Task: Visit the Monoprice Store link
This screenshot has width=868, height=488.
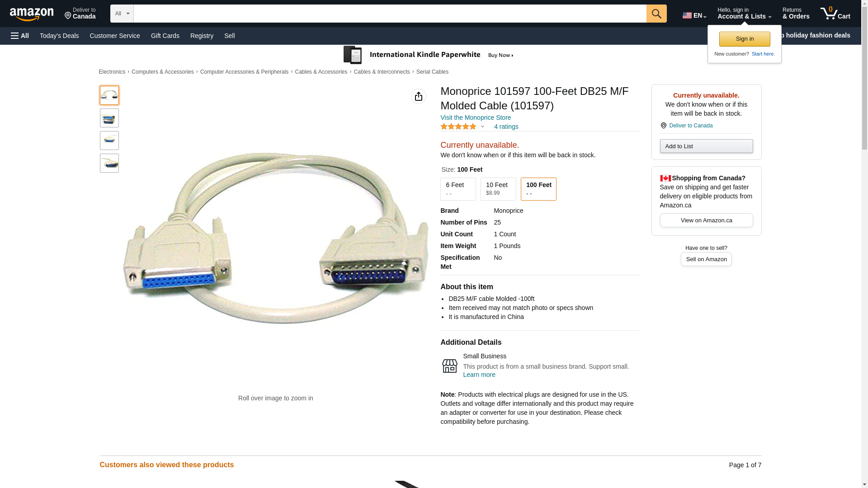Action: pyautogui.click(x=476, y=117)
